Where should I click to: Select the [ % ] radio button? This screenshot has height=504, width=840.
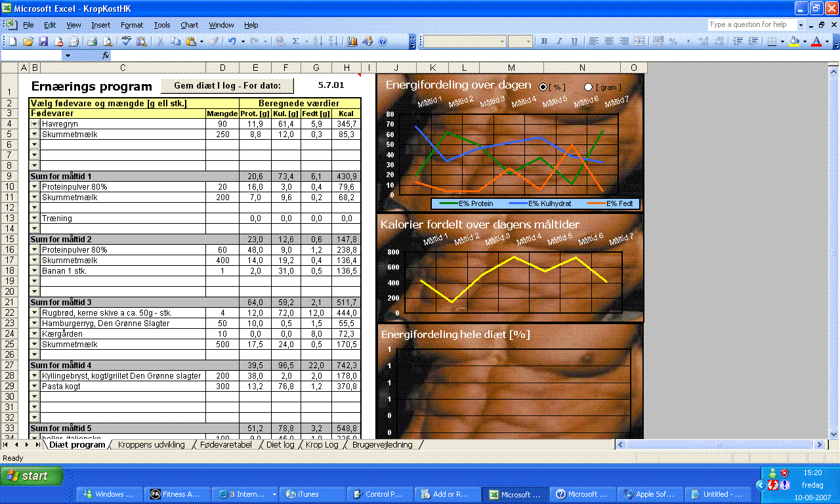coord(543,87)
